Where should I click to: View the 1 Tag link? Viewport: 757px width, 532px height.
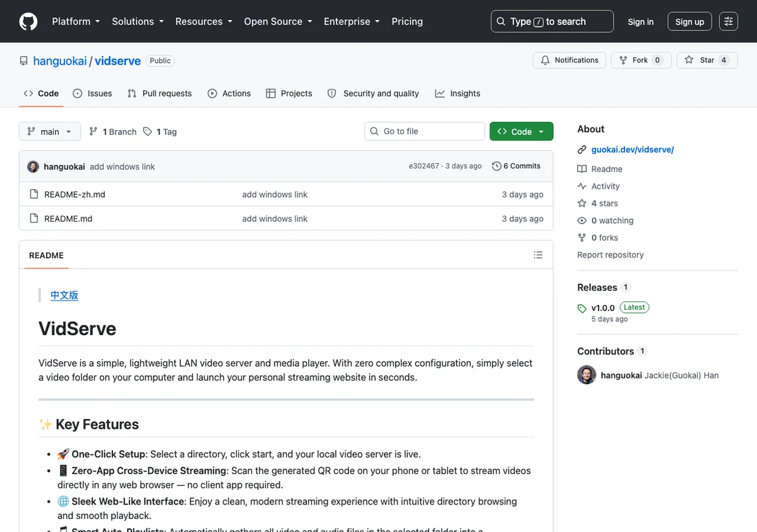point(160,131)
